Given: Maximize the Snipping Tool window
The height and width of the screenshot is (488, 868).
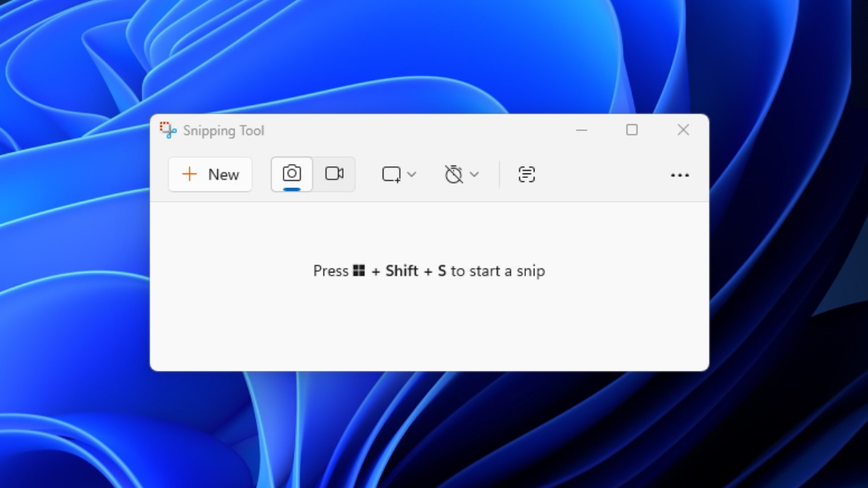Looking at the screenshot, I should (631, 130).
